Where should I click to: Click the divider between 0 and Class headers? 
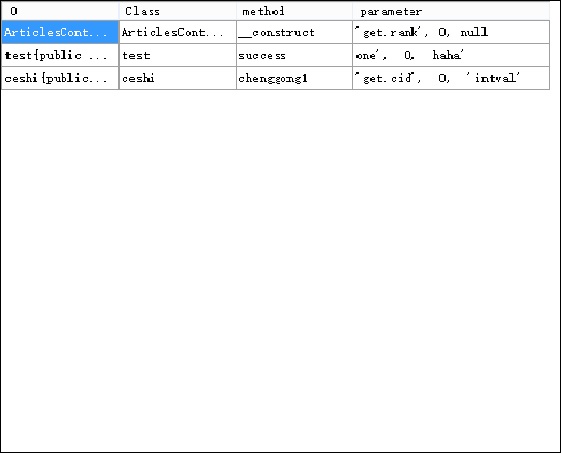(x=119, y=11)
